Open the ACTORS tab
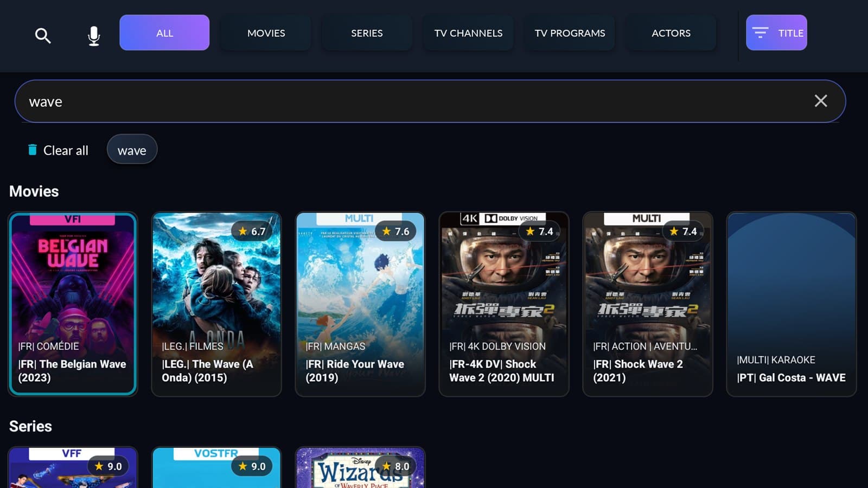The height and width of the screenshot is (488, 868). (671, 33)
